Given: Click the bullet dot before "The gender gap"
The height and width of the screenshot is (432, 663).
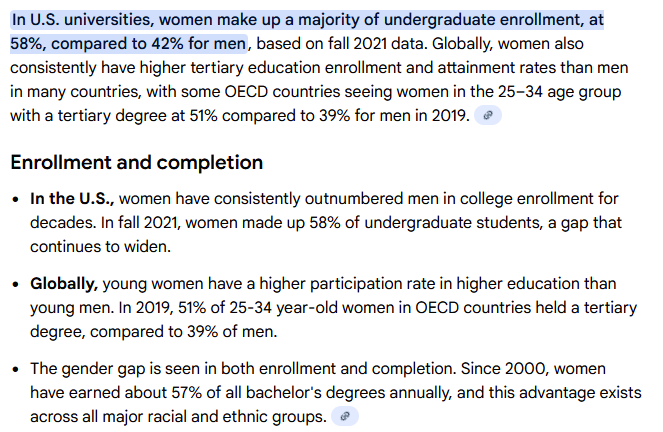Looking at the screenshot, I should (15, 371).
